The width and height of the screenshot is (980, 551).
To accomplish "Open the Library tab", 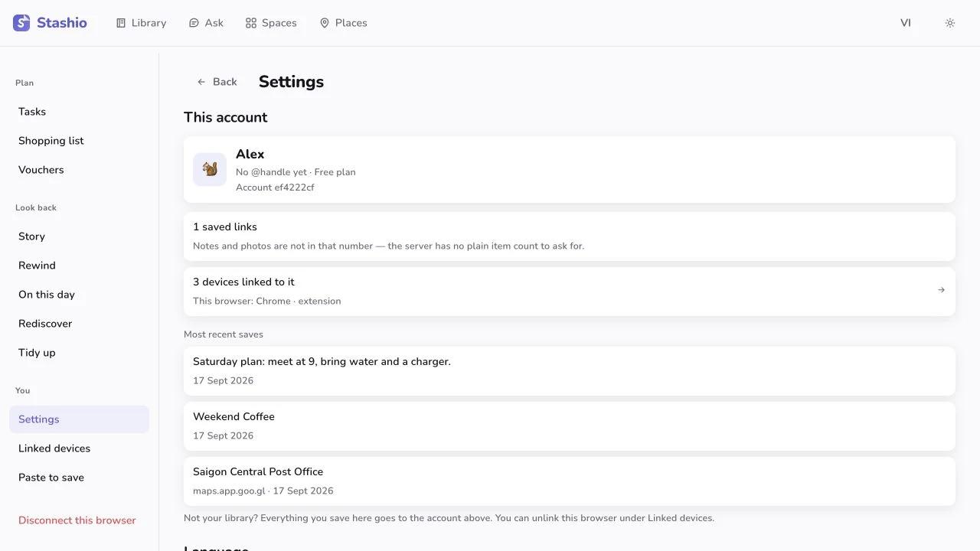I will pos(141,23).
